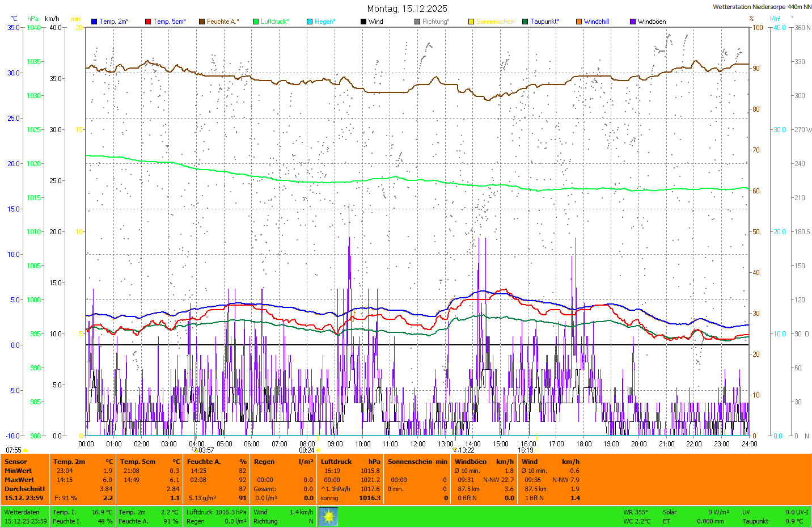Click the 12:00 label on the time axis
Screen dimensions: 812x528
point(418,444)
